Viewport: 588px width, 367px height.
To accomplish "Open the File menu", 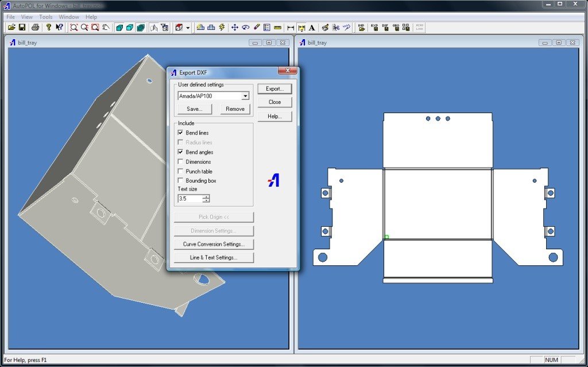I will click(x=10, y=17).
